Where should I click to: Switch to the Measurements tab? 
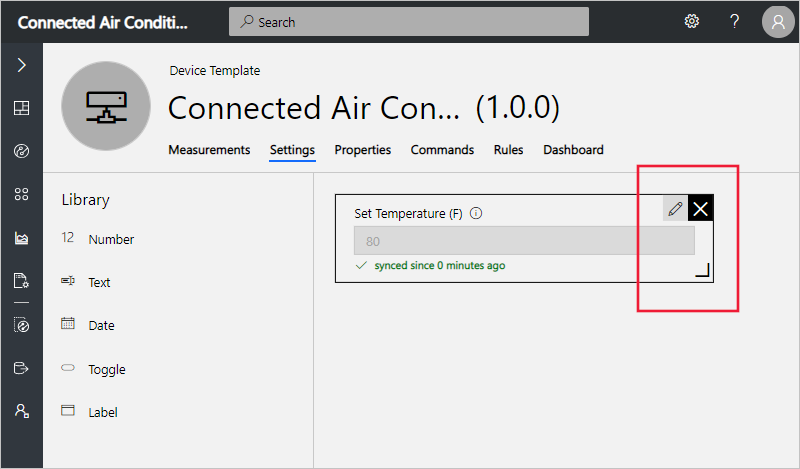point(209,150)
